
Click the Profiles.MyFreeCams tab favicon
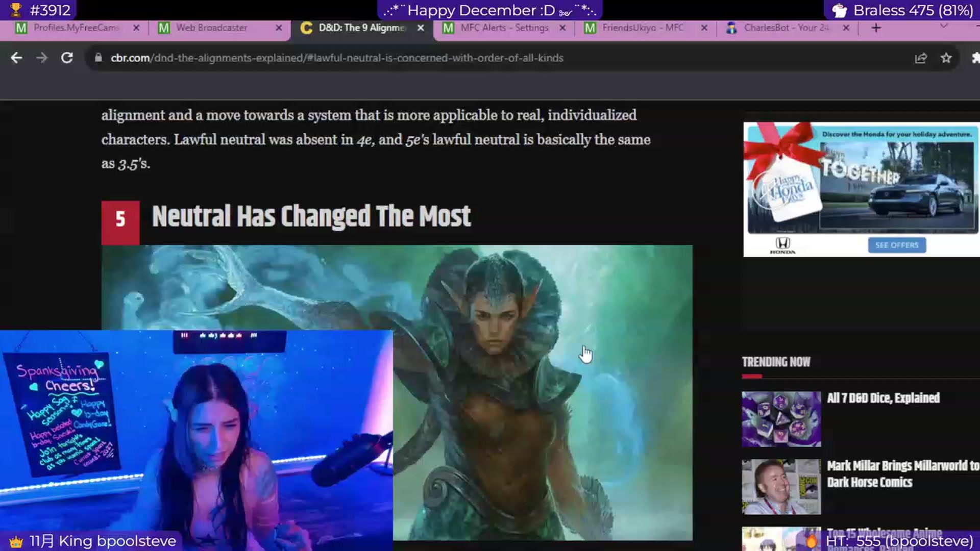21,28
